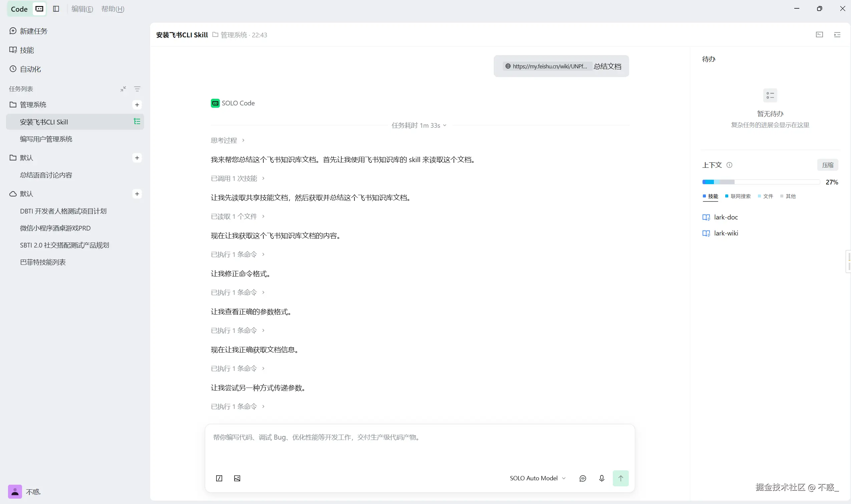Click the empty todo list icon under 待办
Screen dimensions: 851x504
click(x=770, y=95)
